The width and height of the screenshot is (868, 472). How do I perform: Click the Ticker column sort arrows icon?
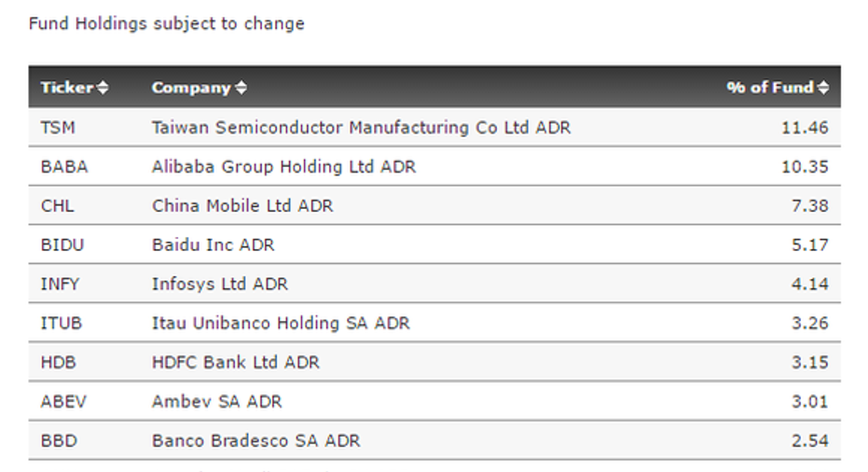(x=103, y=88)
